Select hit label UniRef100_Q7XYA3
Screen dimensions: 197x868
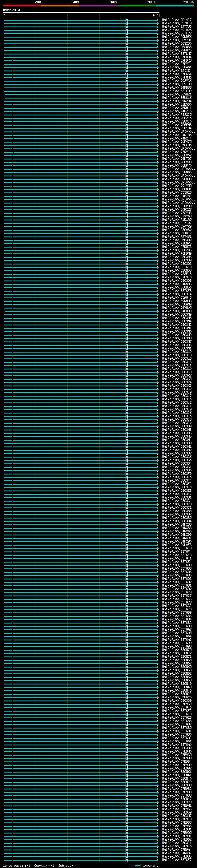click(x=176, y=216)
